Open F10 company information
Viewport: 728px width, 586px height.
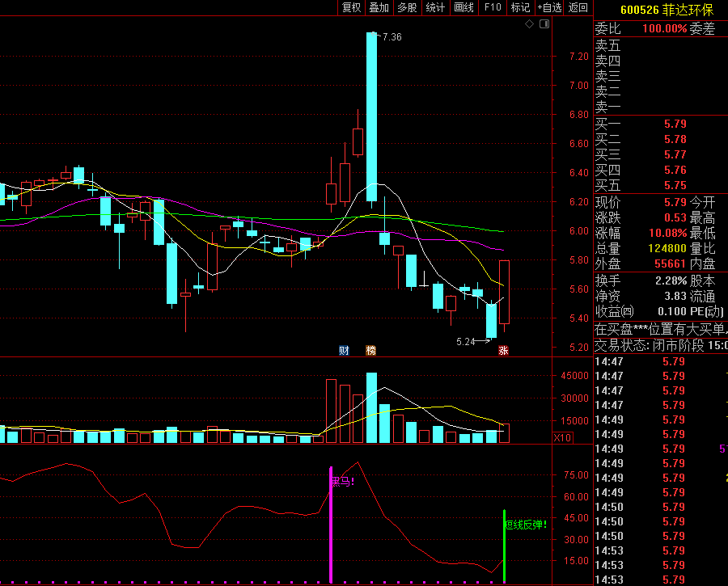pyautogui.click(x=493, y=7)
